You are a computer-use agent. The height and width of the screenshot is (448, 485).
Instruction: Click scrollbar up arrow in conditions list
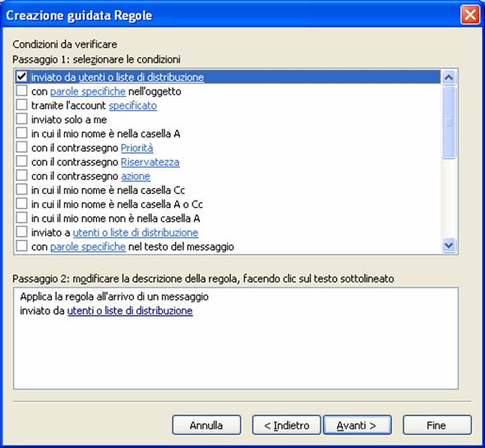tap(449, 77)
